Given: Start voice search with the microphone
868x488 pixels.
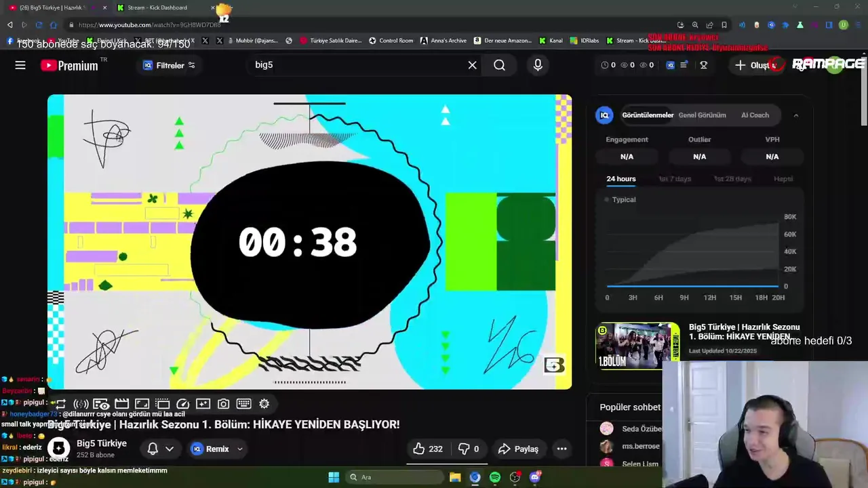Looking at the screenshot, I should point(538,65).
